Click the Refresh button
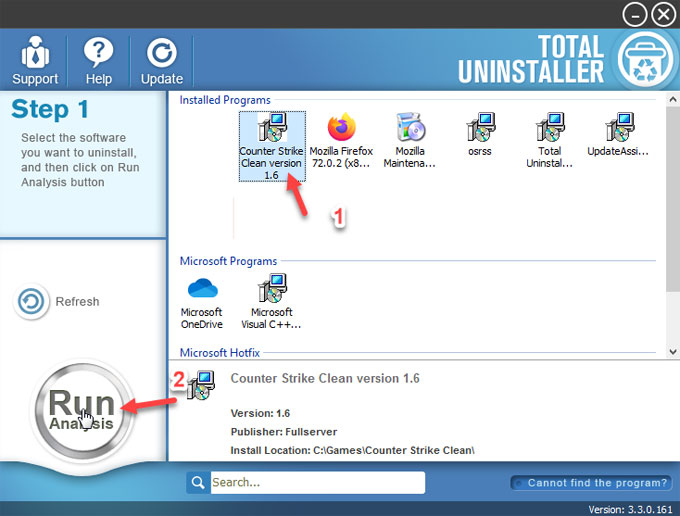The height and width of the screenshot is (516, 680). point(57,301)
